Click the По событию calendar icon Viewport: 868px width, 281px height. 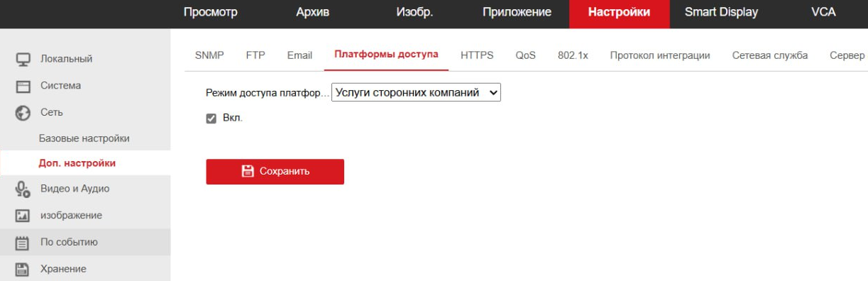tap(22, 243)
